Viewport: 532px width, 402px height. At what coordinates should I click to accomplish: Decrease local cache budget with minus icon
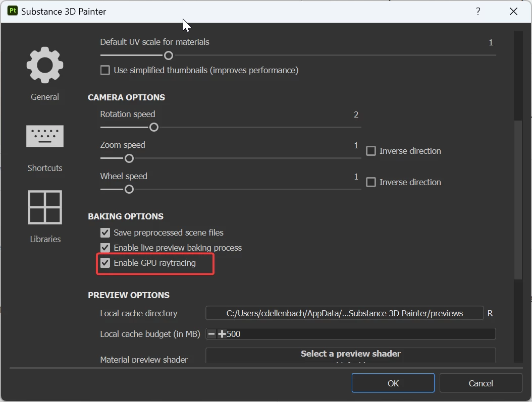click(x=211, y=334)
